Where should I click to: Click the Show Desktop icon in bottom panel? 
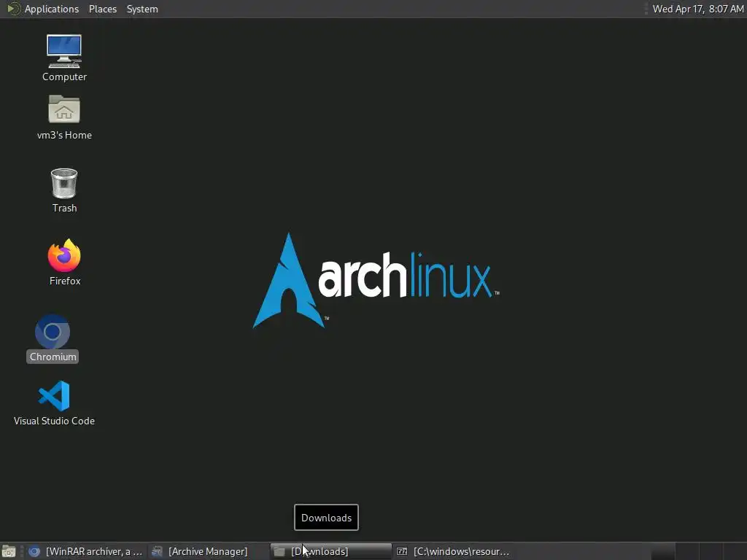coord(9,551)
